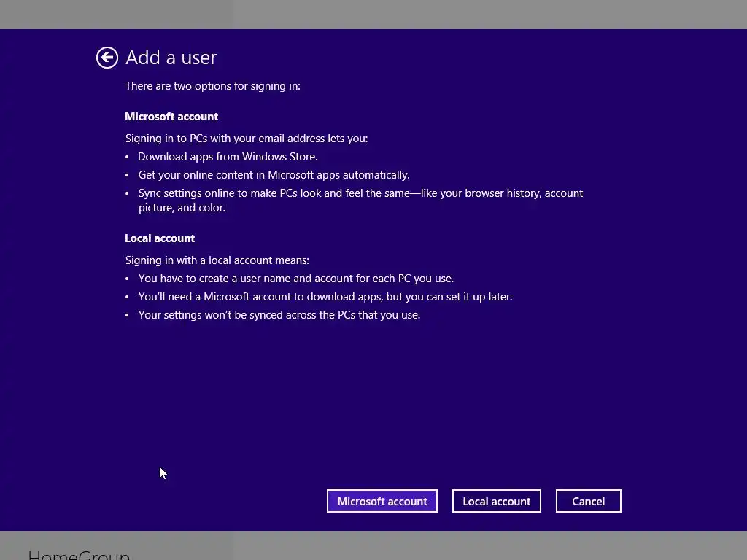Click 'Get your online content in Microsoft apps' bullet
This screenshot has height=560, width=747.
(x=274, y=175)
